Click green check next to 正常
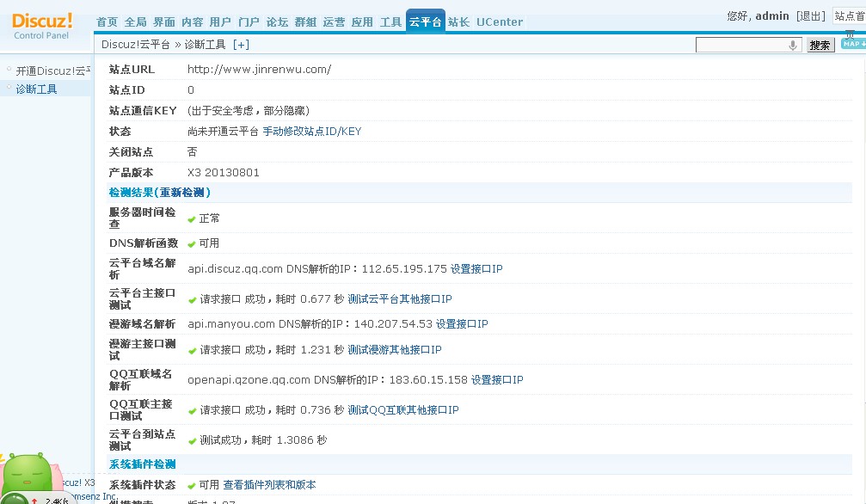The image size is (866, 504). pyautogui.click(x=192, y=219)
